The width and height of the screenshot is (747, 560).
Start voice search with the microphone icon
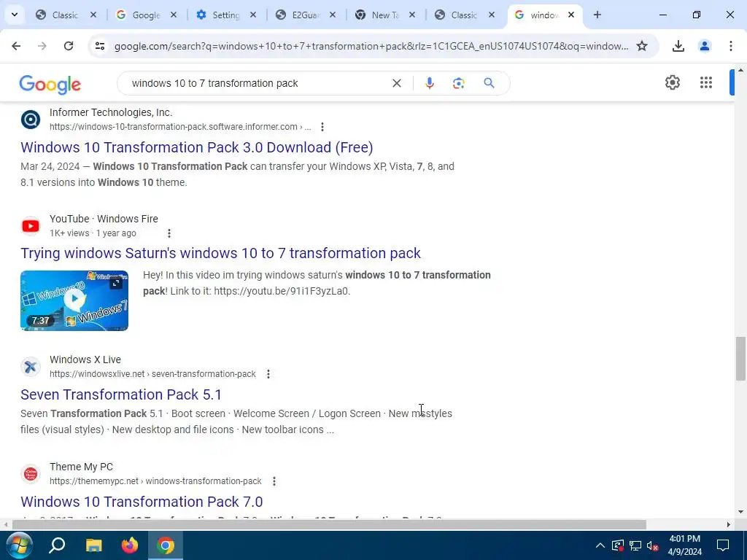click(429, 83)
